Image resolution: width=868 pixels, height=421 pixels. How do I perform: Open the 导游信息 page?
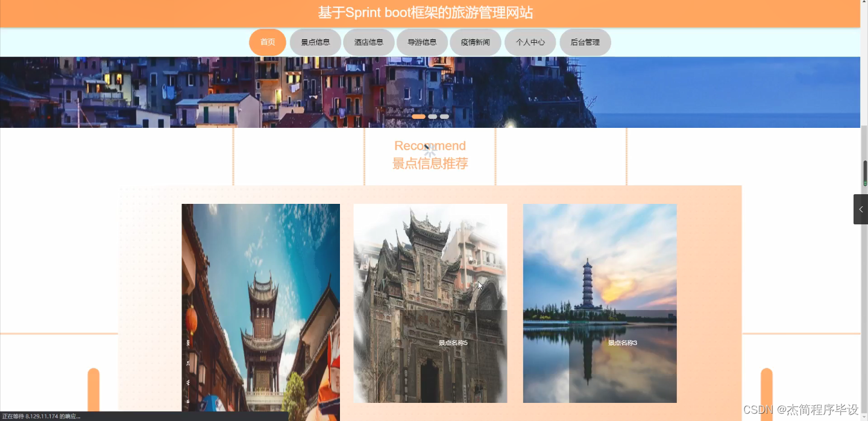coord(422,42)
